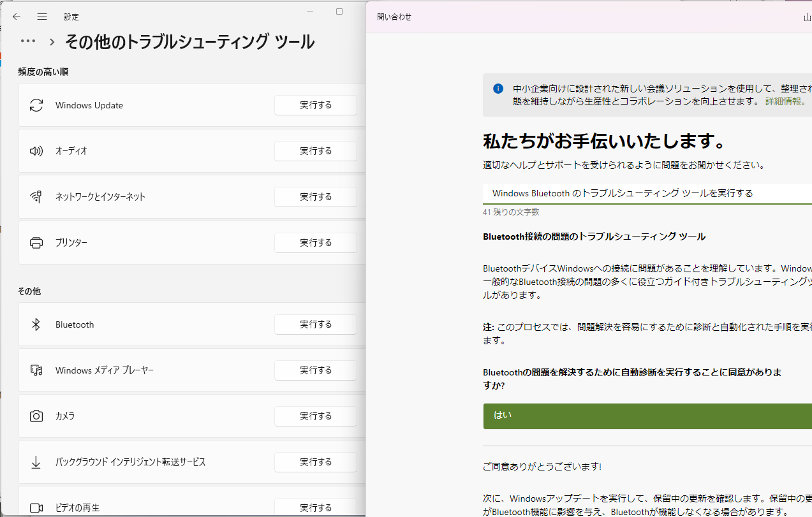The image size is (812, 517).
Task: Run the プリンター troubleshooter
Action: click(315, 242)
